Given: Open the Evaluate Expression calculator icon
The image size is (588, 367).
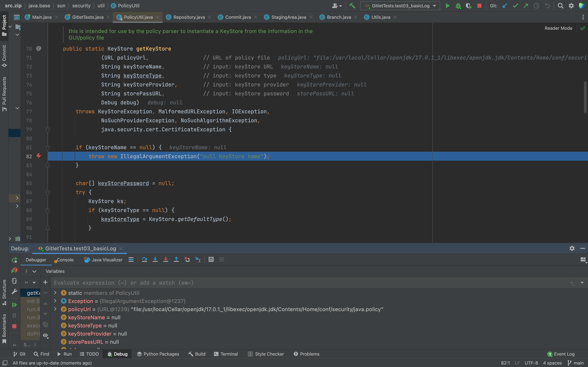Looking at the screenshot, I should click(211, 260).
